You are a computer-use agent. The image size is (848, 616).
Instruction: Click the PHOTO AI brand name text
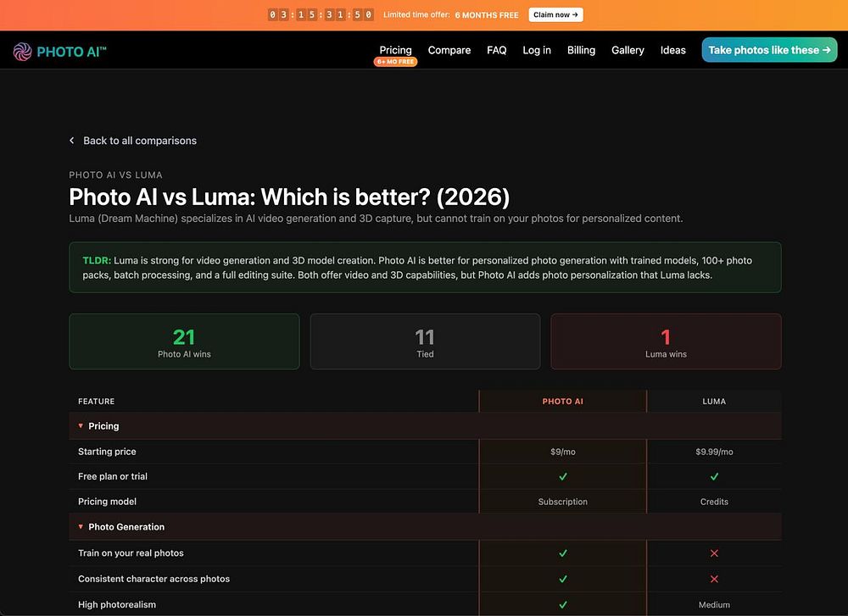(x=71, y=52)
